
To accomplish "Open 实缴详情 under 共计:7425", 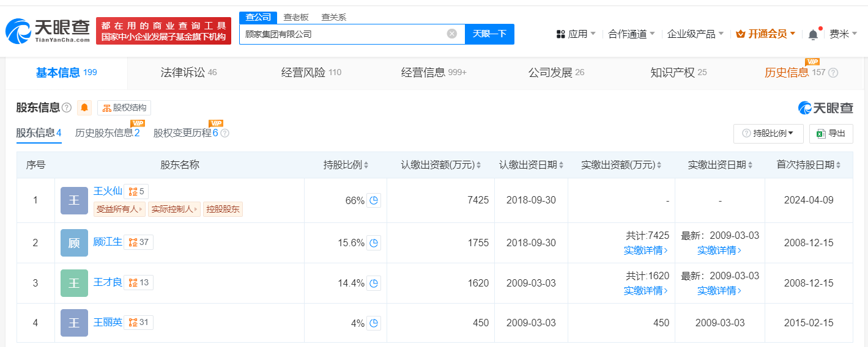I will (646, 250).
